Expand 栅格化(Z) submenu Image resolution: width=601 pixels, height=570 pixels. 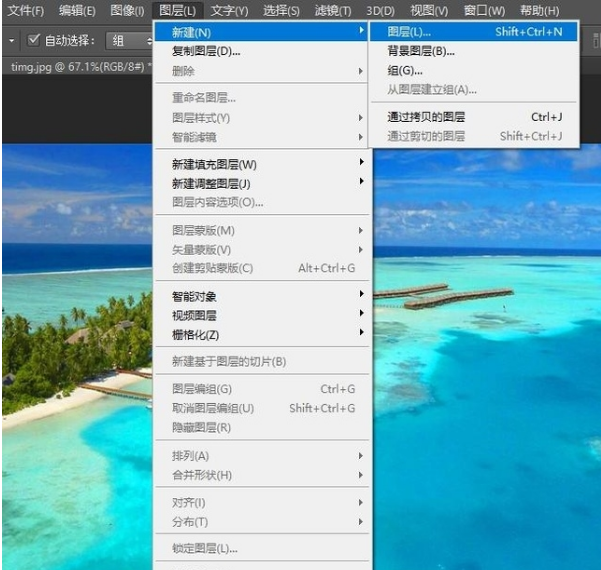click(261, 335)
